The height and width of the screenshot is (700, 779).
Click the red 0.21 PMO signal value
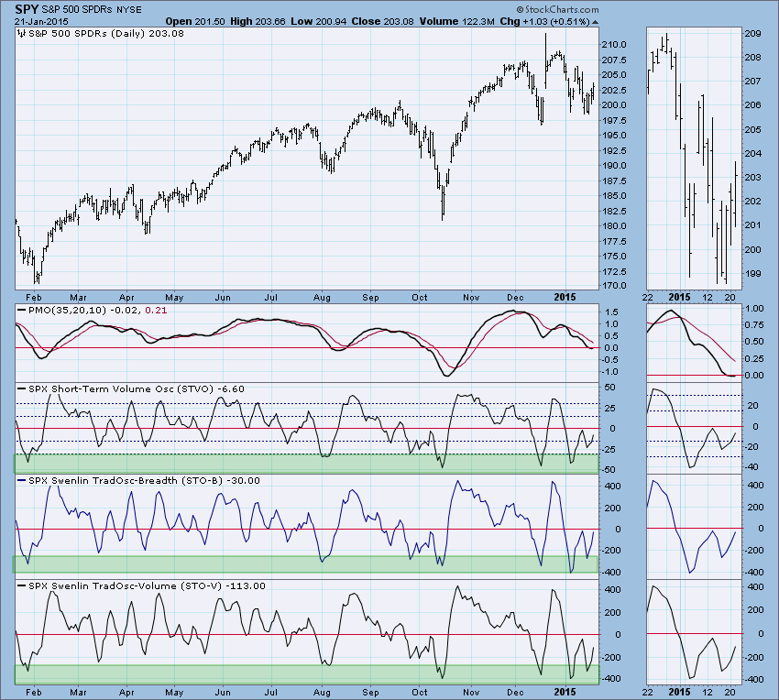[x=156, y=310]
